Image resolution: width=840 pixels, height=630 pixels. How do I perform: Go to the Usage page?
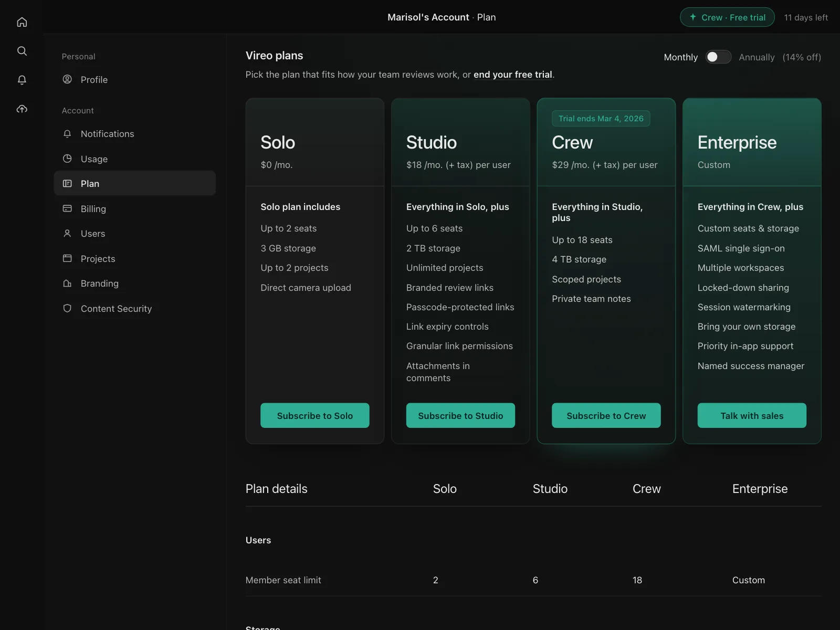(134, 159)
